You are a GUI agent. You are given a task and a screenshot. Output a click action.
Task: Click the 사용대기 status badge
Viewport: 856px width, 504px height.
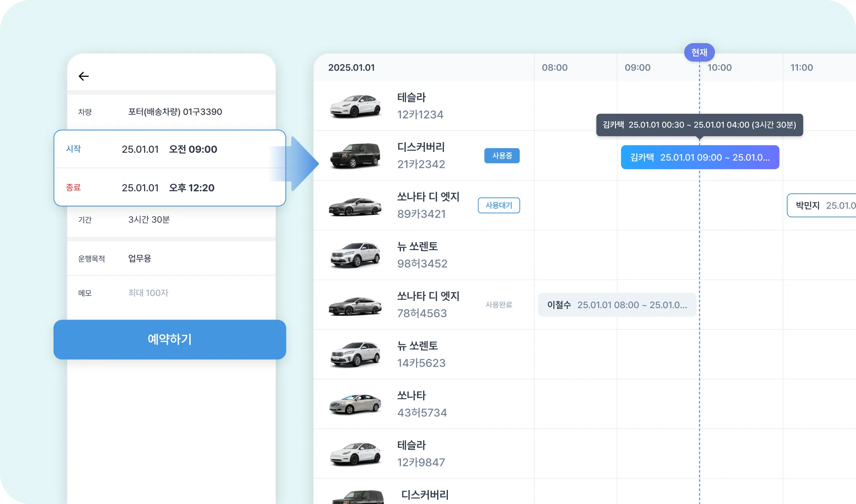pos(499,205)
